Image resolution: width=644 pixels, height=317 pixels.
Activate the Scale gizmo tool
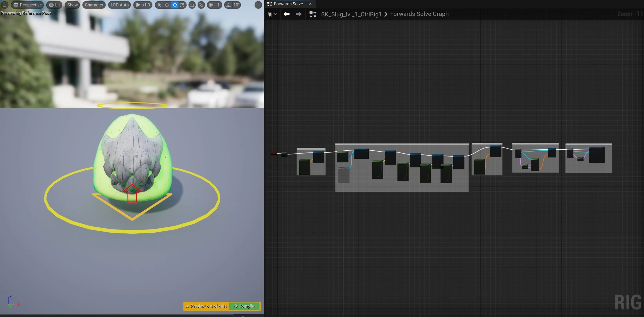[x=182, y=5]
